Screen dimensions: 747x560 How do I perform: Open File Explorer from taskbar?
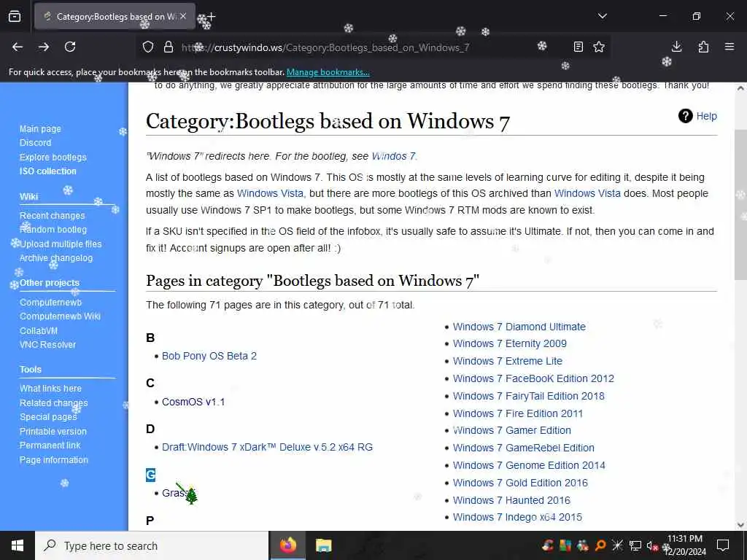323,545
